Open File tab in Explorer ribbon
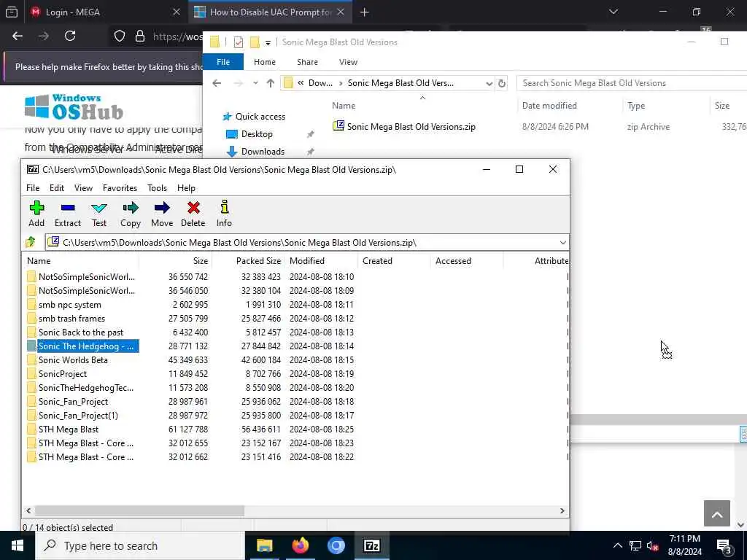This screenshot has width=747, height=560. (x=223, y=62)
